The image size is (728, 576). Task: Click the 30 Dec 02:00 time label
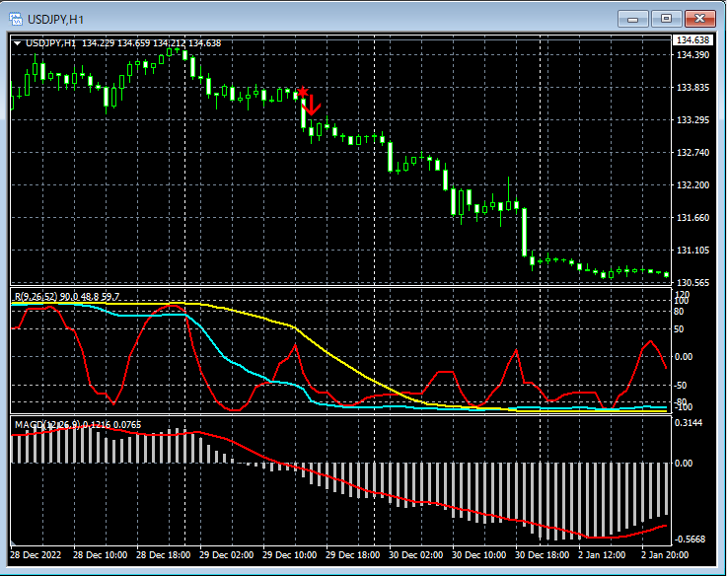point(414,555)
